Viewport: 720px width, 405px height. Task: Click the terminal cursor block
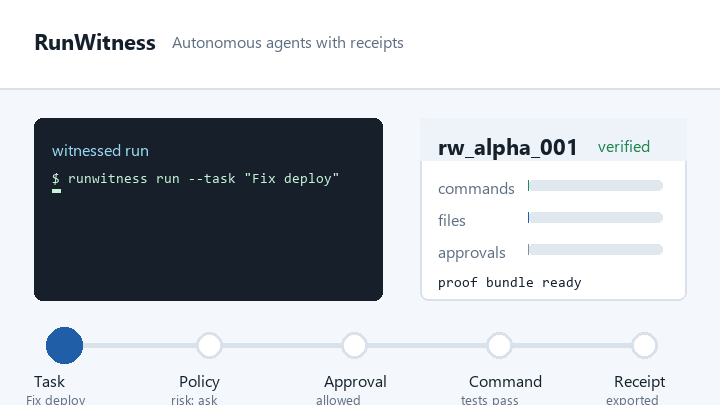tap(56, 191)
